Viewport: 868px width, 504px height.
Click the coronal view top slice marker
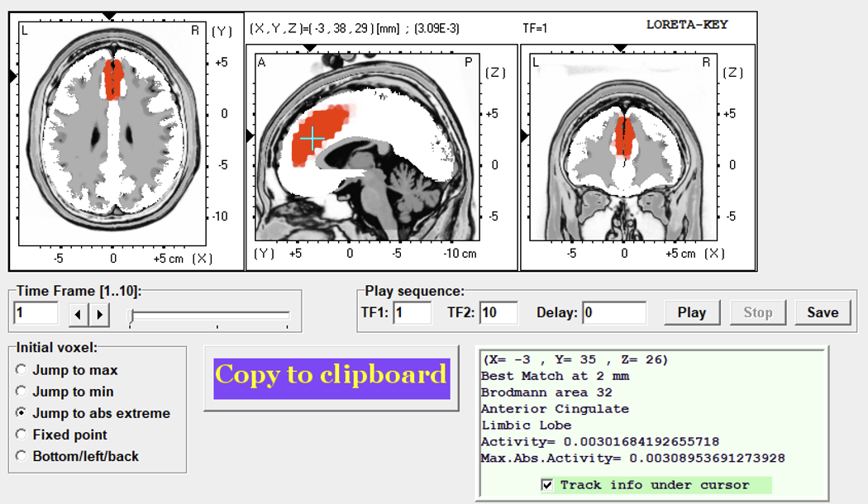click(621, 48)
